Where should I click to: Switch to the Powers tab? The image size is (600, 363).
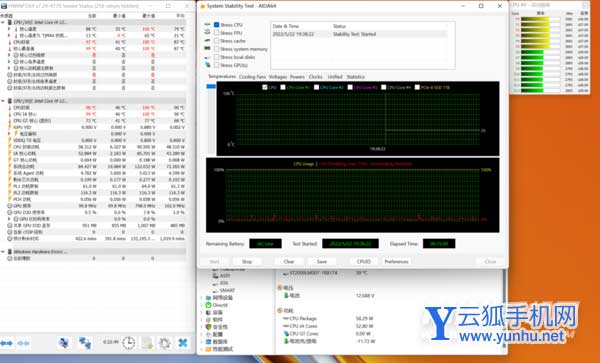pyautogui.click(x=297, y=77)
